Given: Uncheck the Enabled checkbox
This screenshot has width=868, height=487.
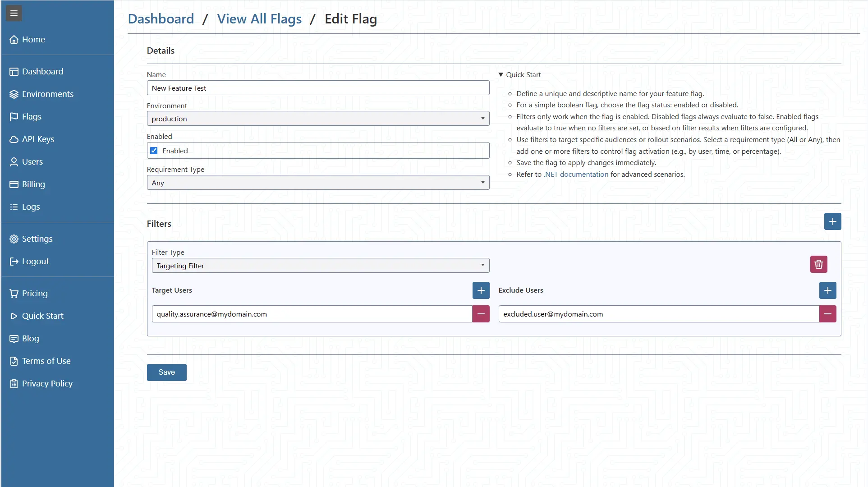Looking at the screenshot, I should pos(154,151).
